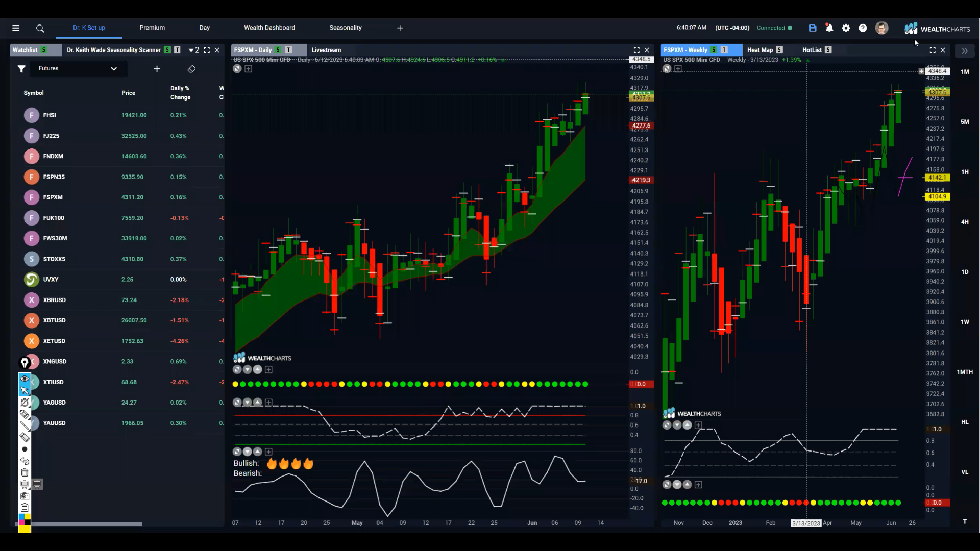Click the watchlist horizontal scrollbar
The width and height of the screenshot is (980, 551).
[80, 524]
